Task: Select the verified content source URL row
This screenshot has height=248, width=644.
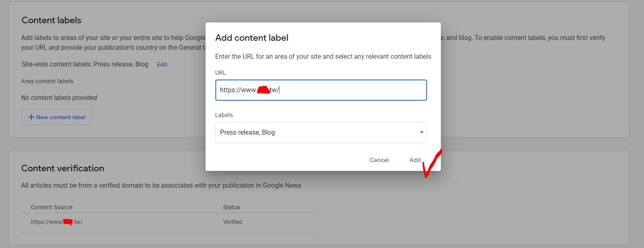Action: (57, 222)
